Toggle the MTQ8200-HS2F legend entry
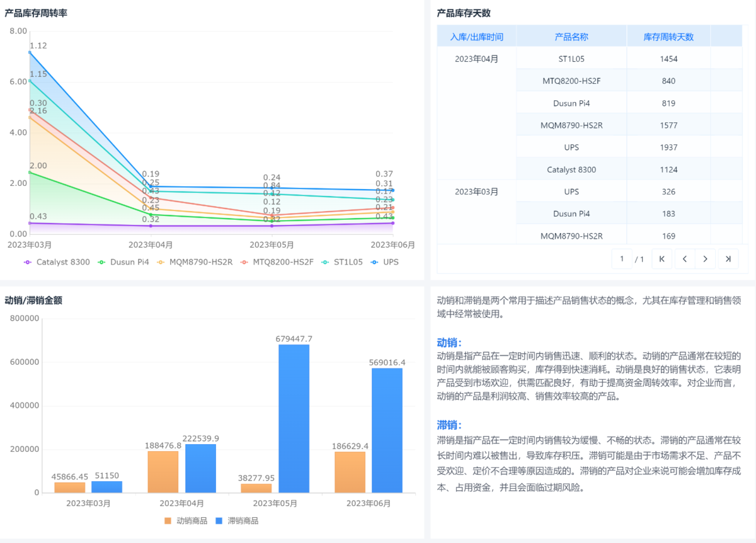The width and height of the screenshot is (756, 543). click(x=277, y=262)
